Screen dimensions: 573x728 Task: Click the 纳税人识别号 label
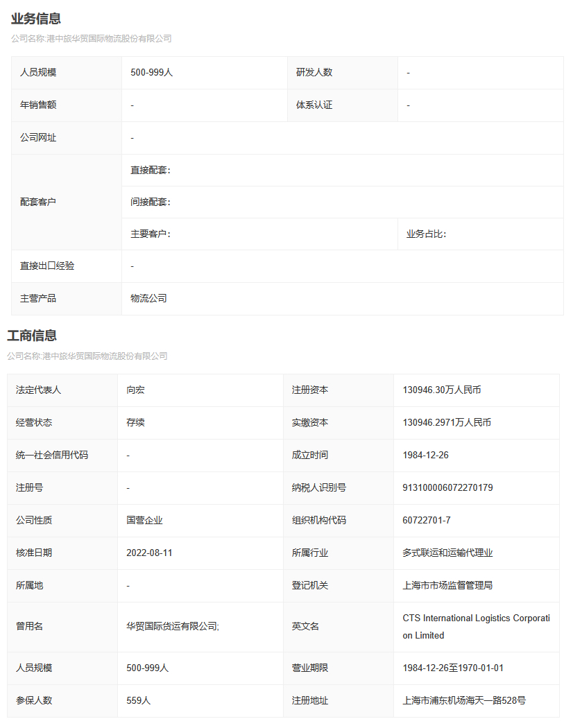(x=319, y=487)
